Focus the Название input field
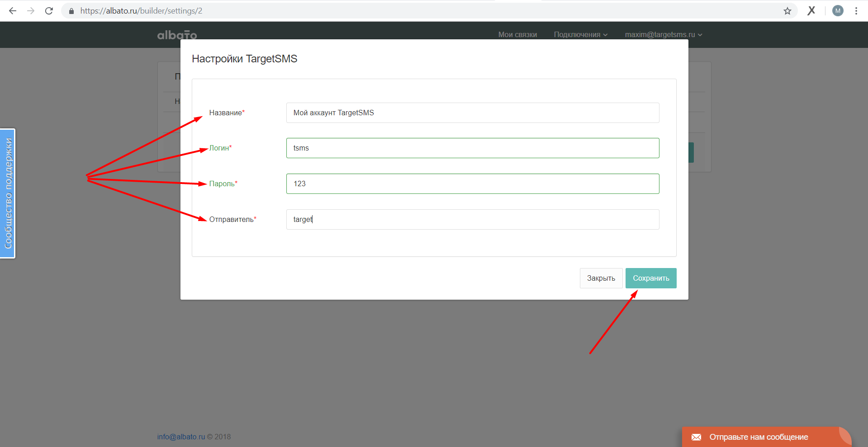 tap(473, 113)
